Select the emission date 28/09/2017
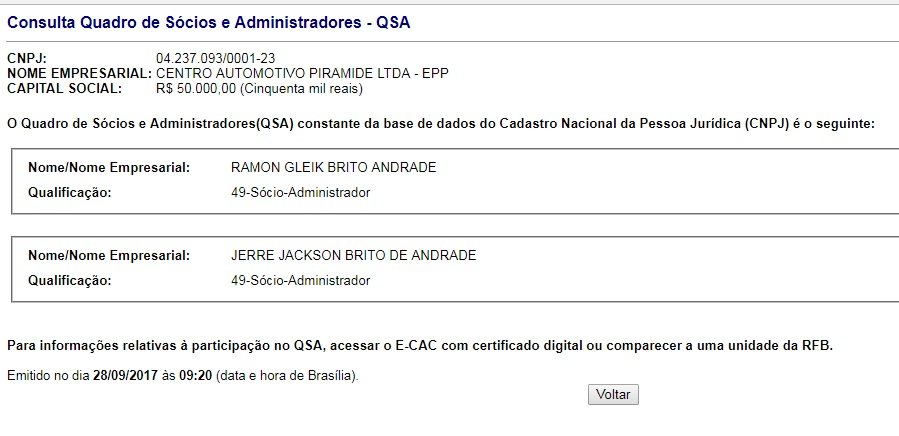The image size is (899, 436). [125, 376]
